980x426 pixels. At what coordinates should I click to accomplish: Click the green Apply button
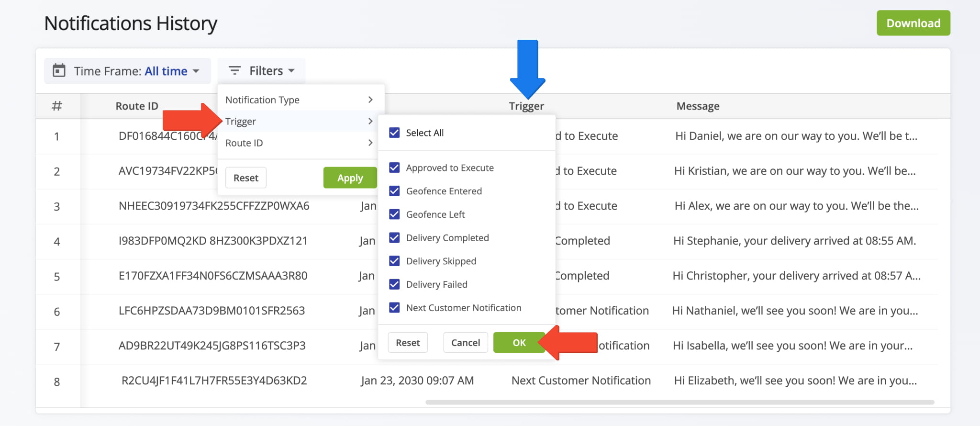[x=350, y=178]
